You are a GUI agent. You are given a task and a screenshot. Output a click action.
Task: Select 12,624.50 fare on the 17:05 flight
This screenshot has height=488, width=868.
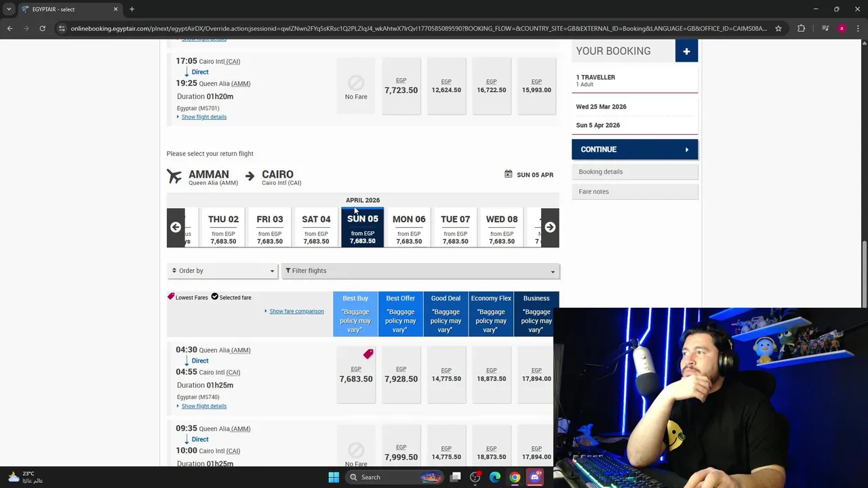[x=446, y=86]
